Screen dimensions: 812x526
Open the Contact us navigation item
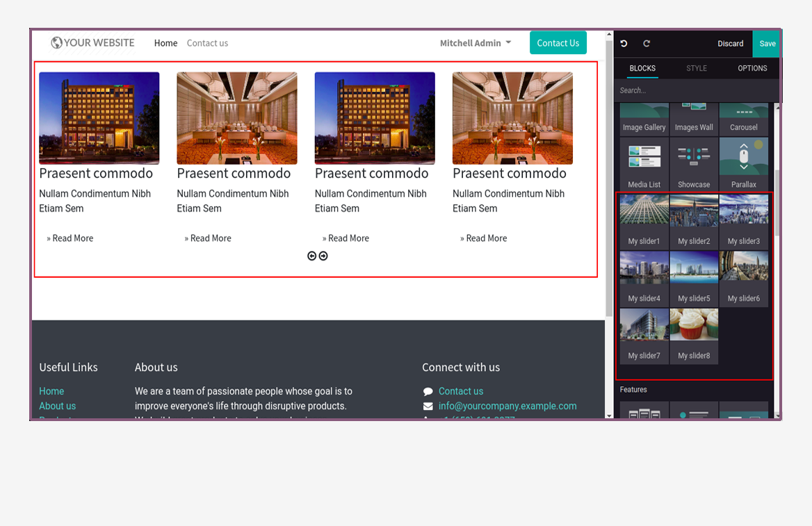(x=207, y=43)
